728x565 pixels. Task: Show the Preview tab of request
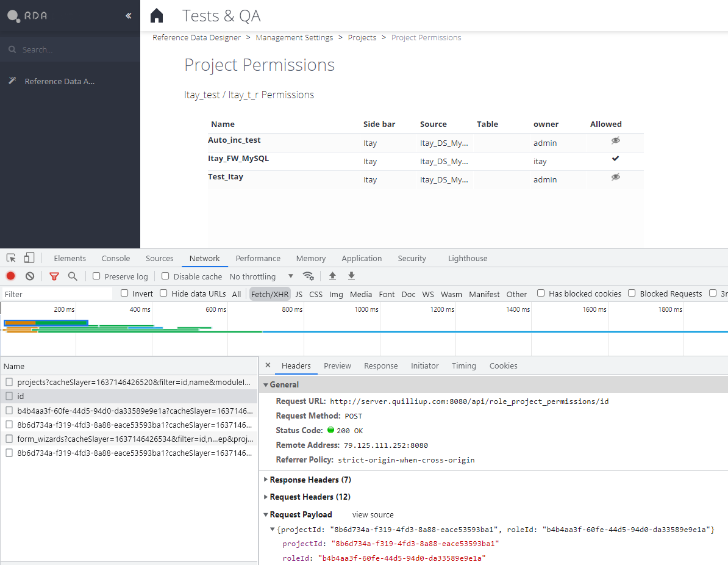338,365
